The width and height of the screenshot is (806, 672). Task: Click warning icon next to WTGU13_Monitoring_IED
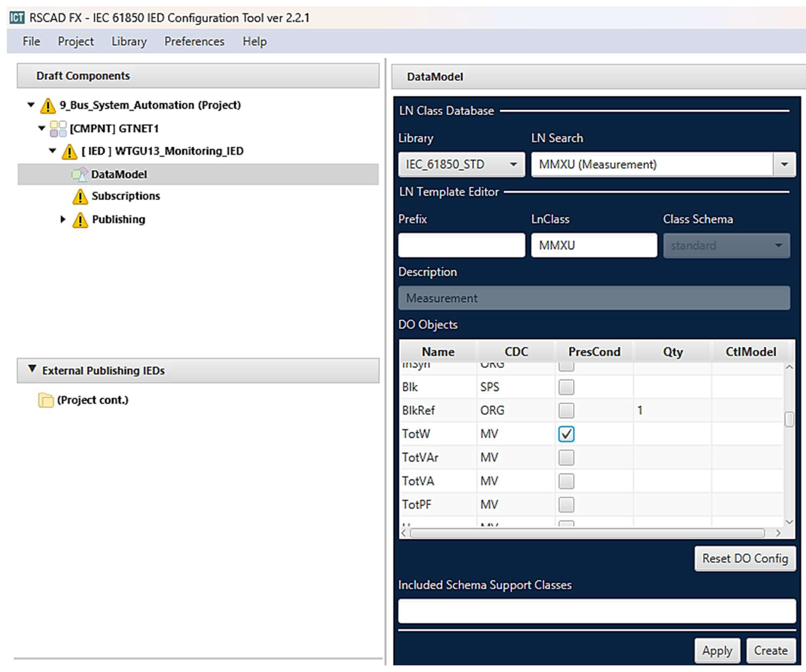coord(69,151)
